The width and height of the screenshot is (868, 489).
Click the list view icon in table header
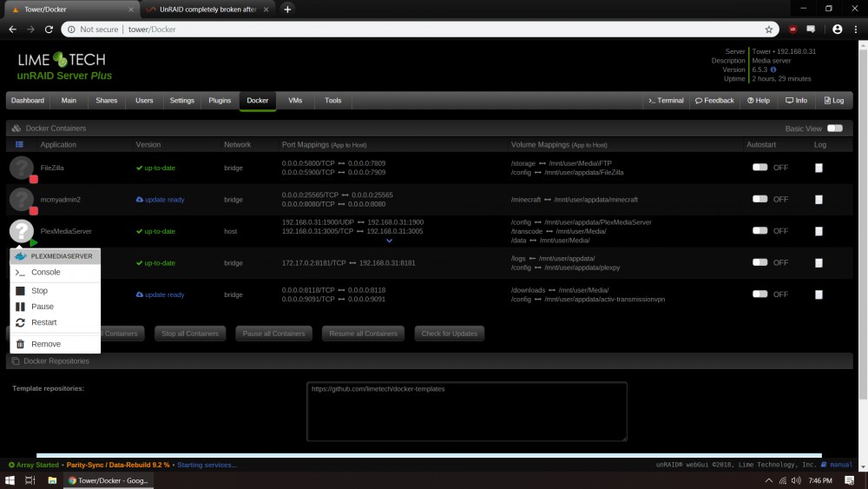tap(19, 144)
